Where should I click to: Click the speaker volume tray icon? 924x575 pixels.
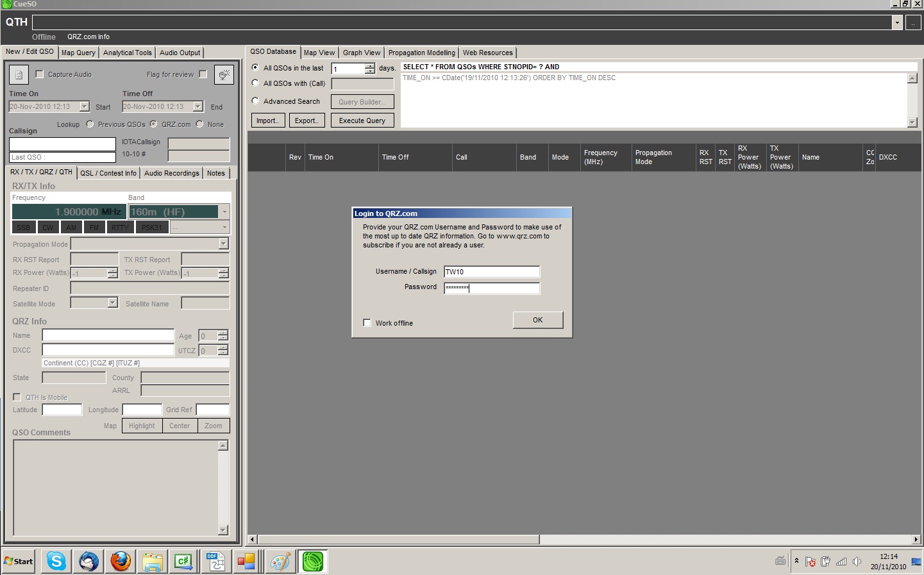[x=857, y=562]
